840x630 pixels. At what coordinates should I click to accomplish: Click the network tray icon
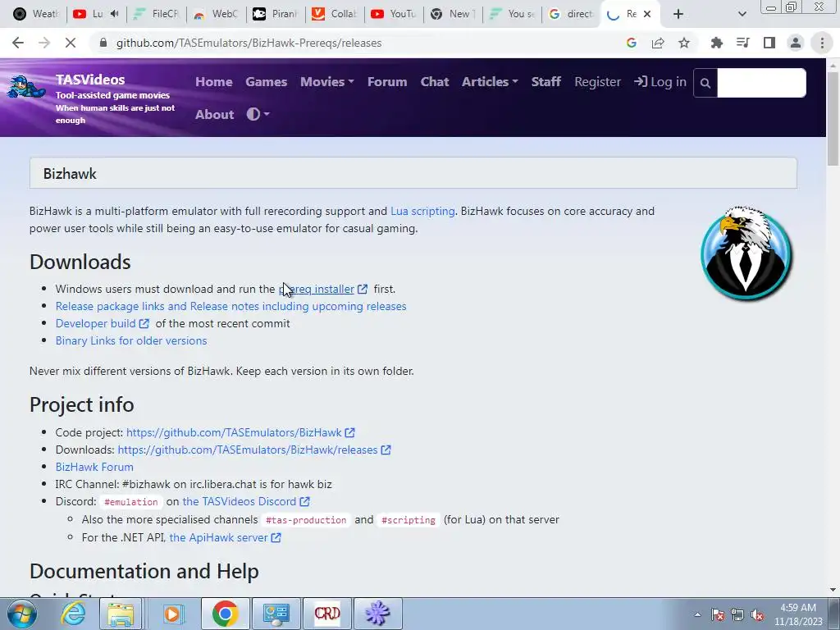click(x=737, y=614)
